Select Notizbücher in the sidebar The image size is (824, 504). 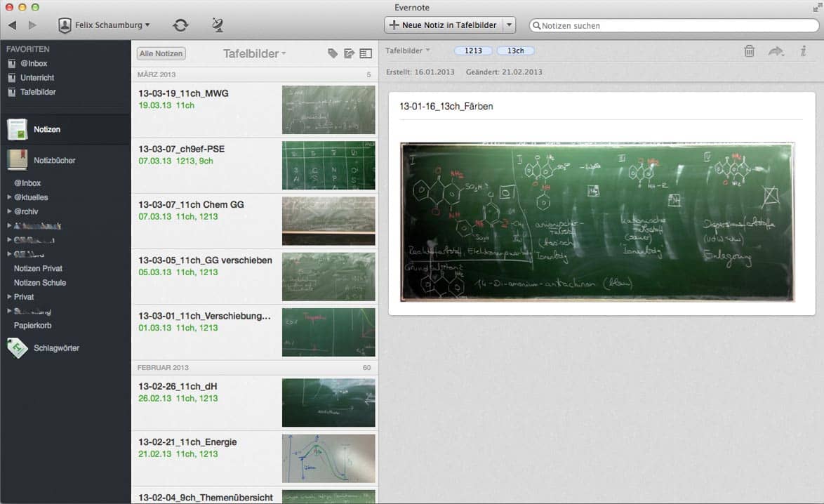click(54, 161)
